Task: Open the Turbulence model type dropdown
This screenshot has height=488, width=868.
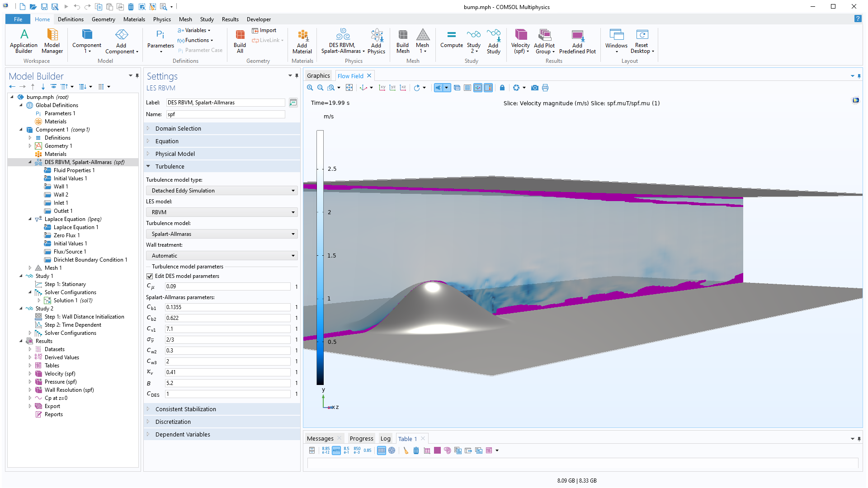Action: 222,191
